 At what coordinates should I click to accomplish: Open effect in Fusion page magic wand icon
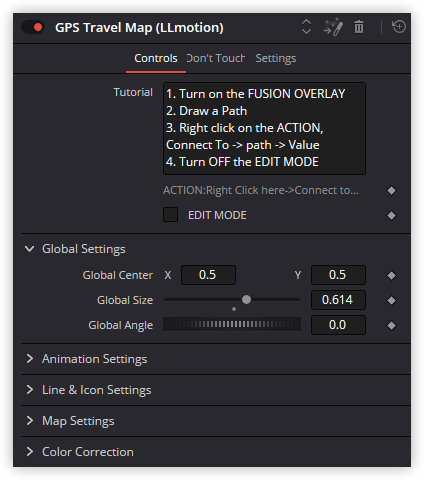tap(333, 27)
